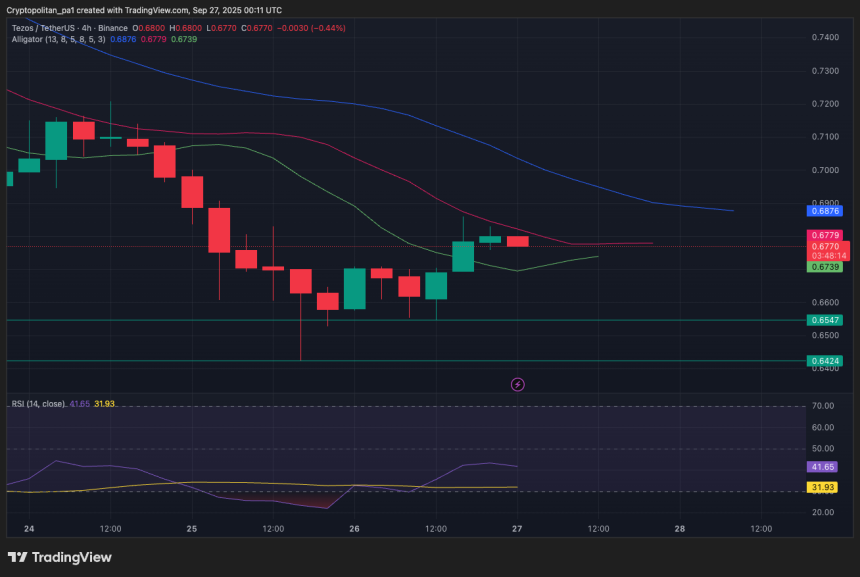Select the RSI (14, close) legend label

point(38,404)
